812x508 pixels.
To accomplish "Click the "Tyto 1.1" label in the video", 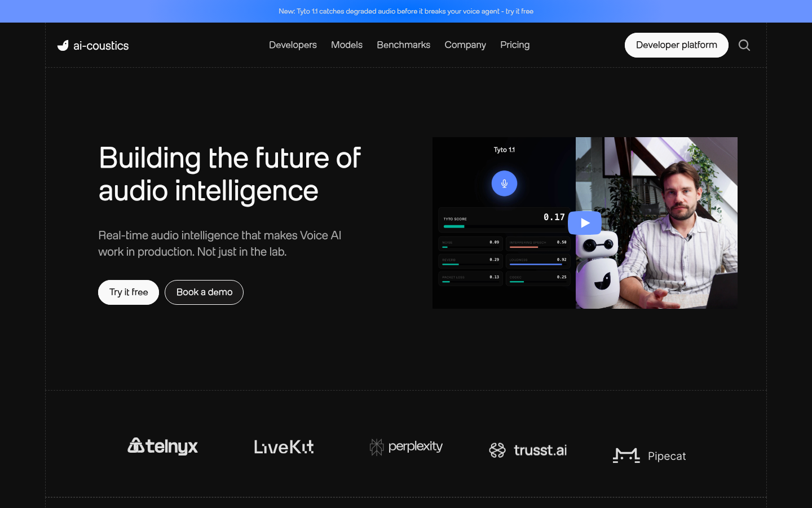I will pyautogui.click(x=504, y=150).
